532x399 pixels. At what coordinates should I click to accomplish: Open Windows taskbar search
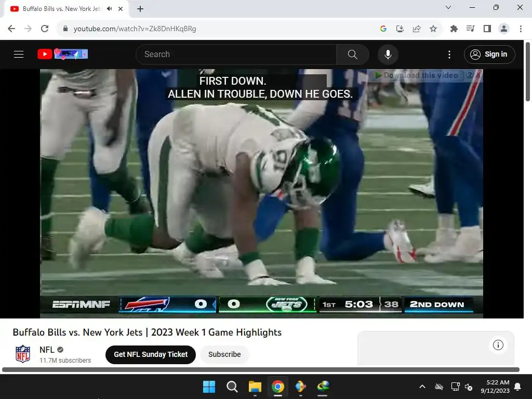232,387
